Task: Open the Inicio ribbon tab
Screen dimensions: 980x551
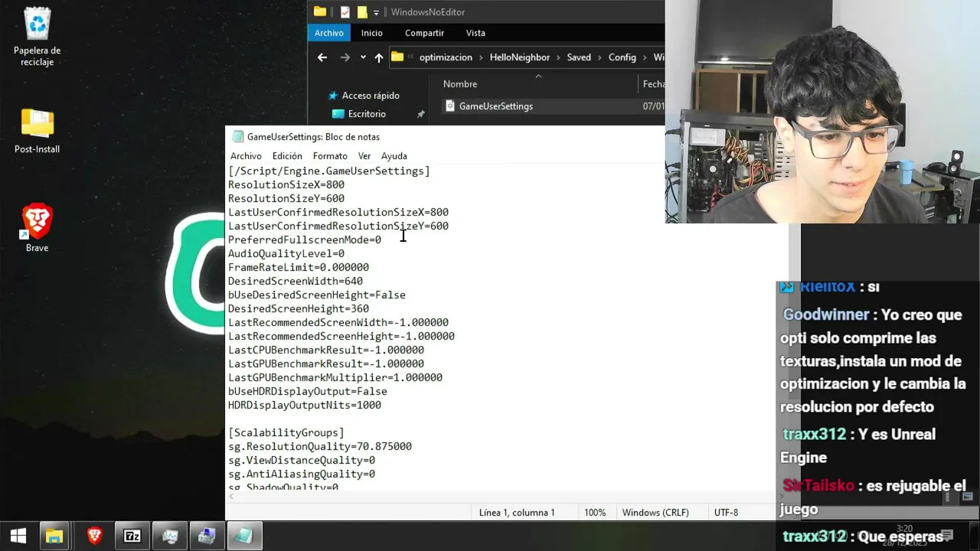Action: pyautogui.click(x=372, y=33)
